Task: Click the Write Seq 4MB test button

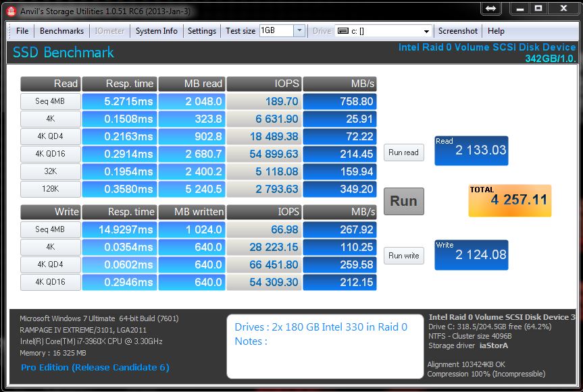Action: click(50, 229)
